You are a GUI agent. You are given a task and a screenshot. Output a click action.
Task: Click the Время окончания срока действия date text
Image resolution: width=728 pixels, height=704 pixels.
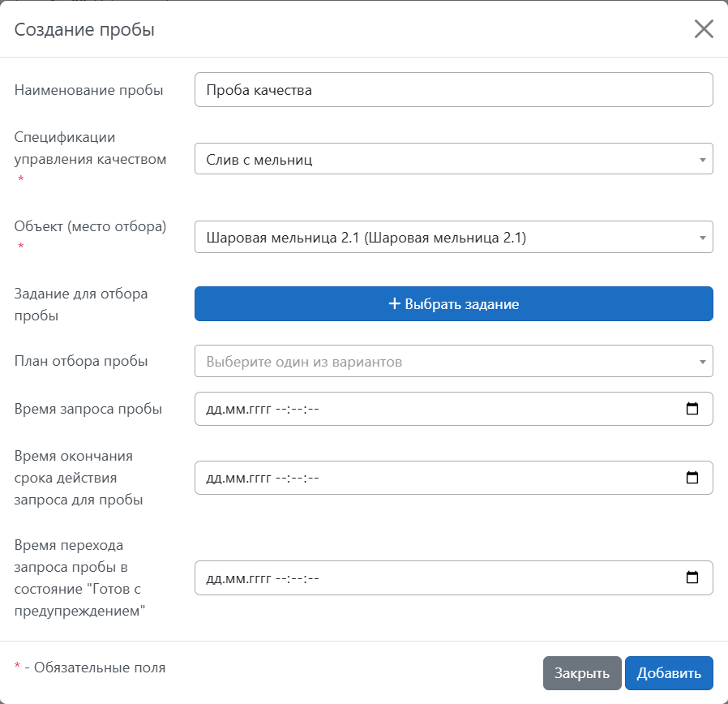[x=263, y=478]
